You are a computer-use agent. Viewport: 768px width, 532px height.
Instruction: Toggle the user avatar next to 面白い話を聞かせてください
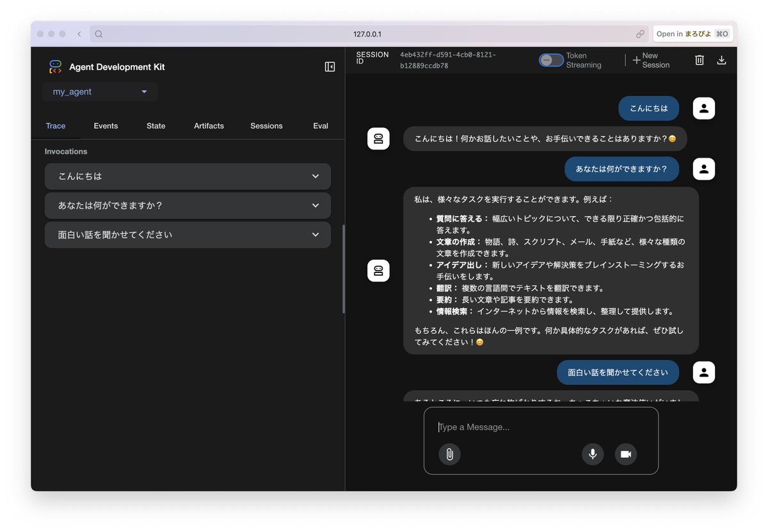(703, 372)
